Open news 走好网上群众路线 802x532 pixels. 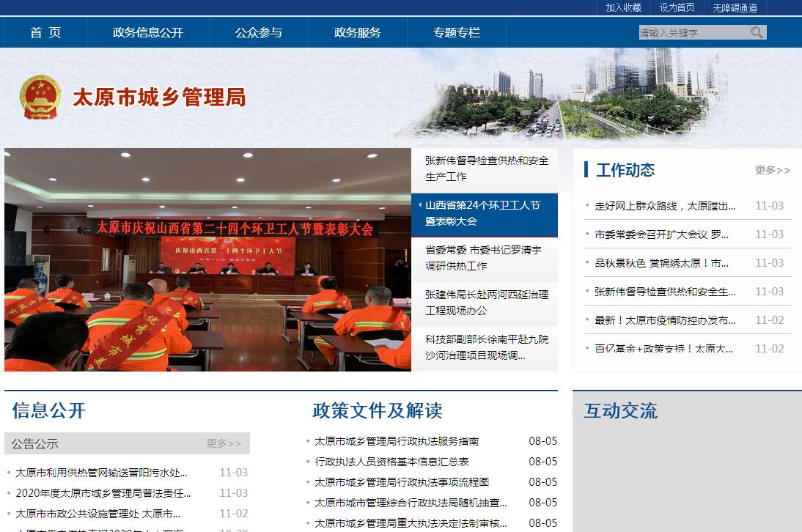[x=665, y=206]
